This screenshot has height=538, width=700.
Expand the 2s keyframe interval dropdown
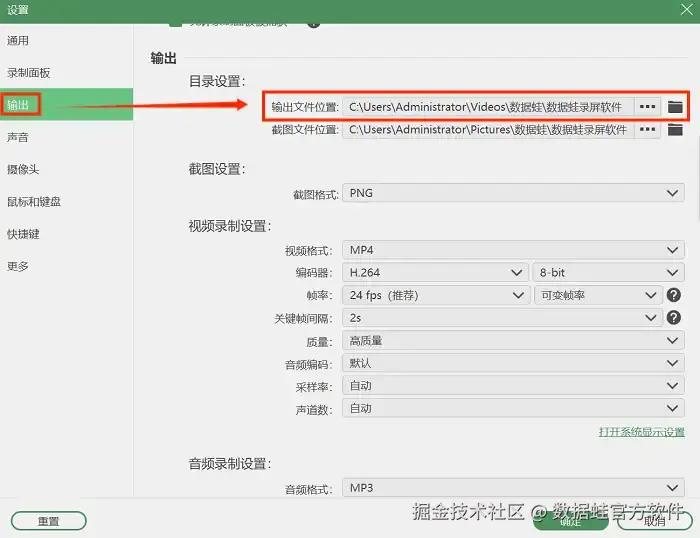tap(502, 317)
